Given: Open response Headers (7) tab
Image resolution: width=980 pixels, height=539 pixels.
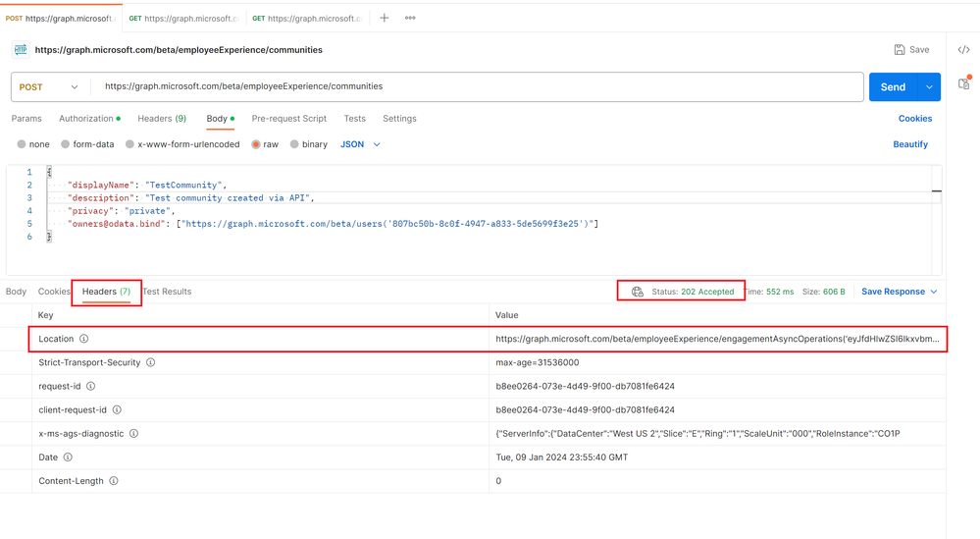Looking at the screenshot, I should click(x=106, y=292).
